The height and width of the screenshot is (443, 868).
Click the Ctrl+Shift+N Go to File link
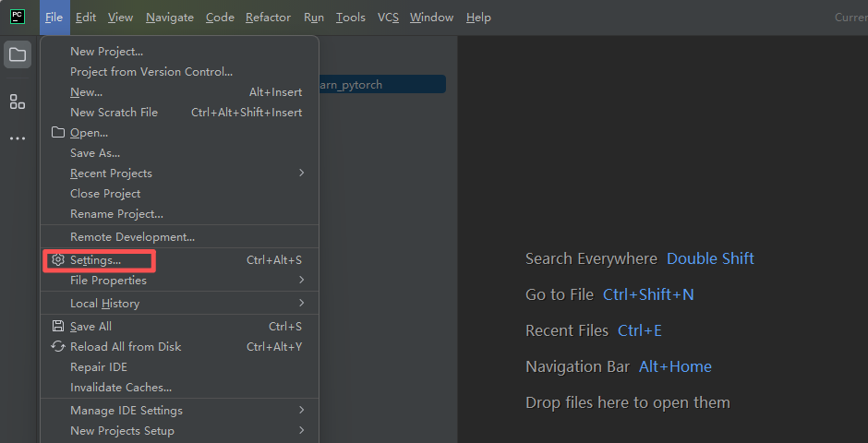click(x=648, y=294)
